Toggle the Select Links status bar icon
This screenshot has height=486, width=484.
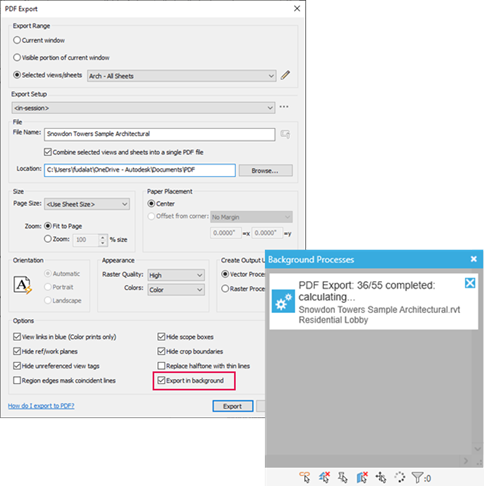[x=305, y=477]
